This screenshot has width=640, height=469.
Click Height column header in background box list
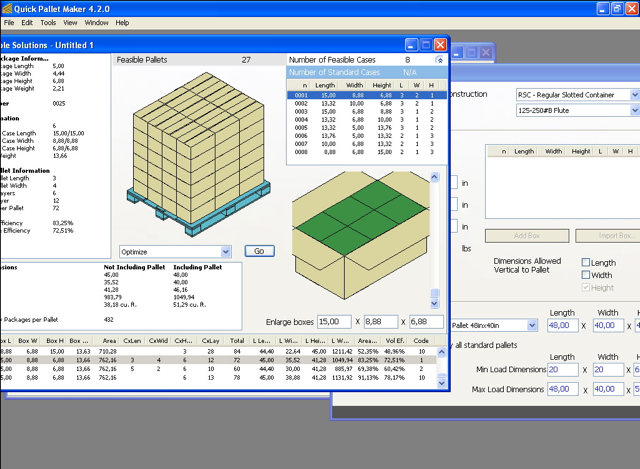coord(580,151)
